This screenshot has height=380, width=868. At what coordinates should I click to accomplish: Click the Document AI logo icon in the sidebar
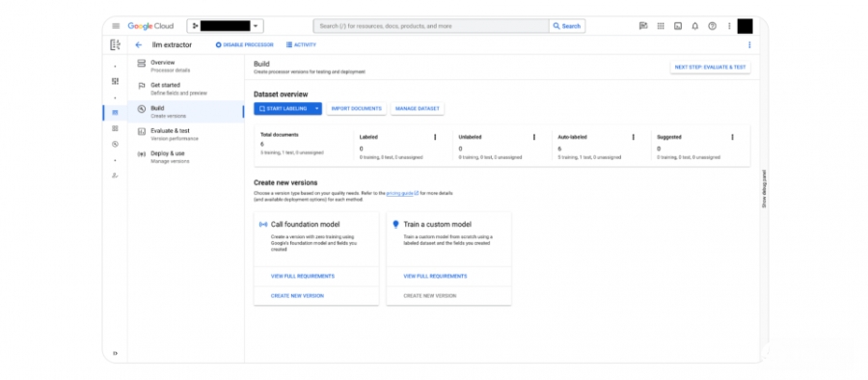pyautogui.click(x=115, y=45)
